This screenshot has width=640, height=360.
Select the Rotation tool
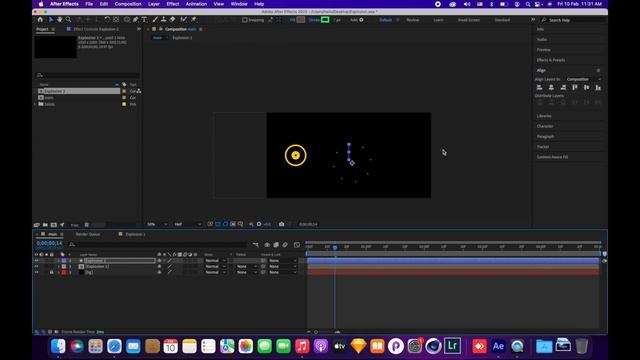[107, 20]
